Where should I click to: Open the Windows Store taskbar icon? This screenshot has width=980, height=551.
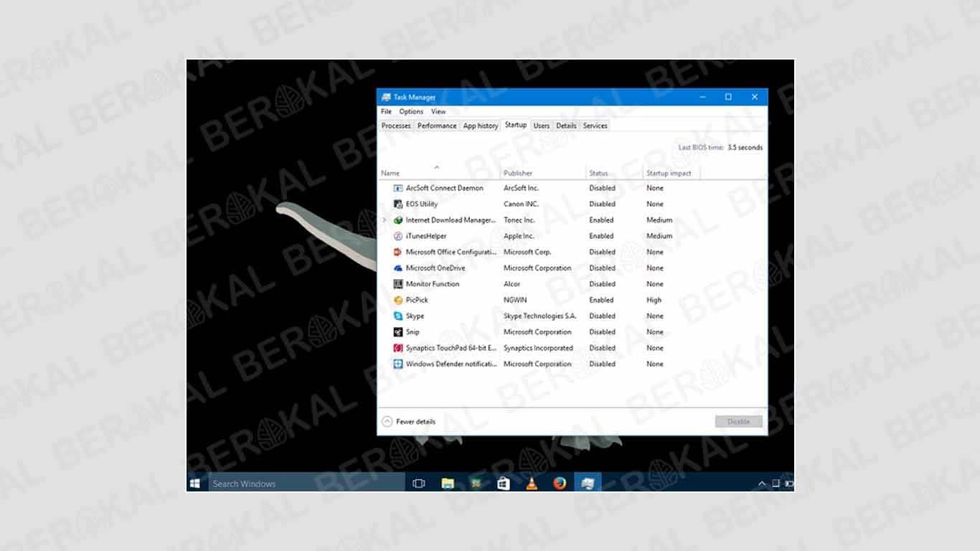[504, 484]
